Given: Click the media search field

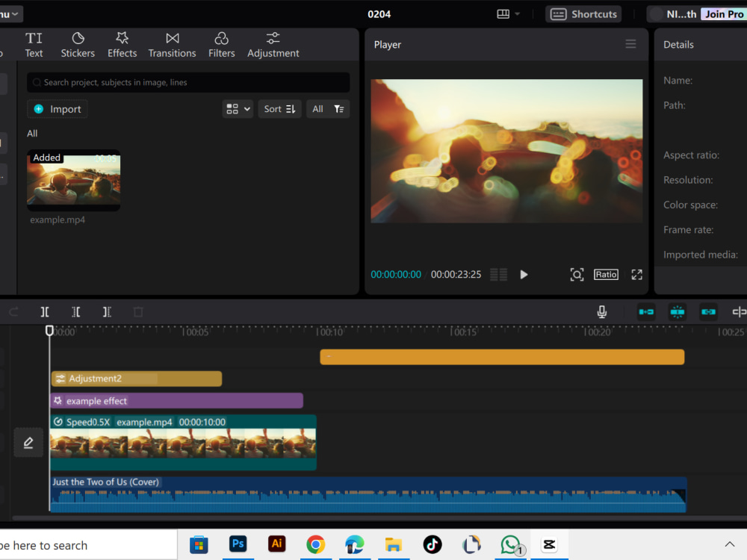Looking at the screenshot, I should pyautogui.click(x=188, y=82).
